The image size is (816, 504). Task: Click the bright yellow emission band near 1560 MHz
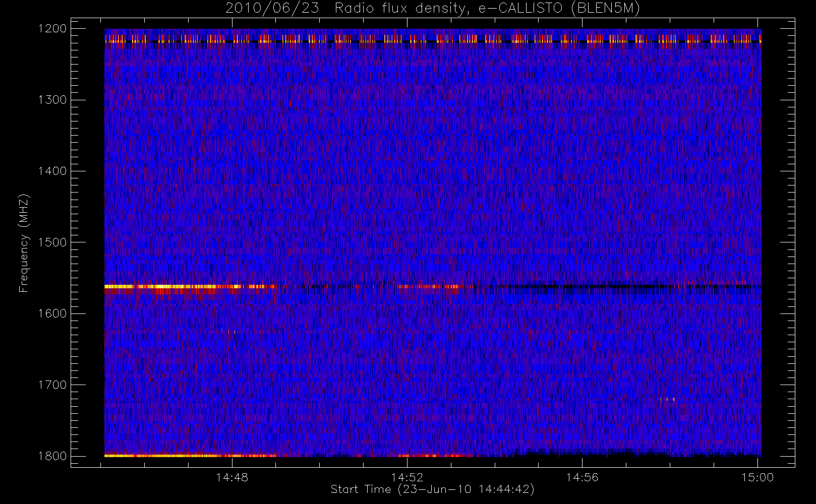pos(189,287)
